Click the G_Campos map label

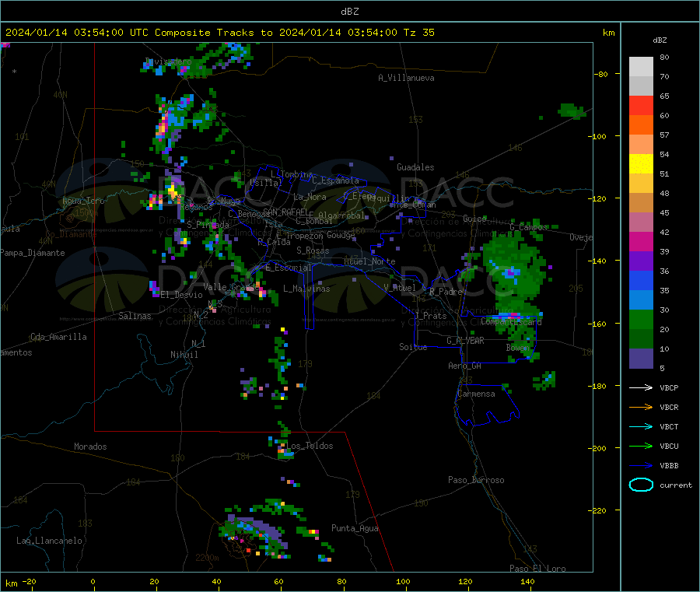528,227
